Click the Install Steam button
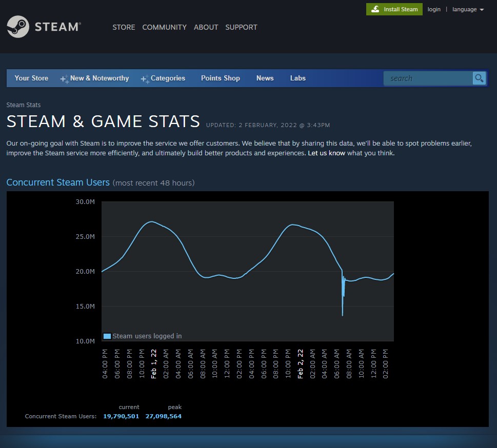497x448 pixels. (x=394, y=9)
